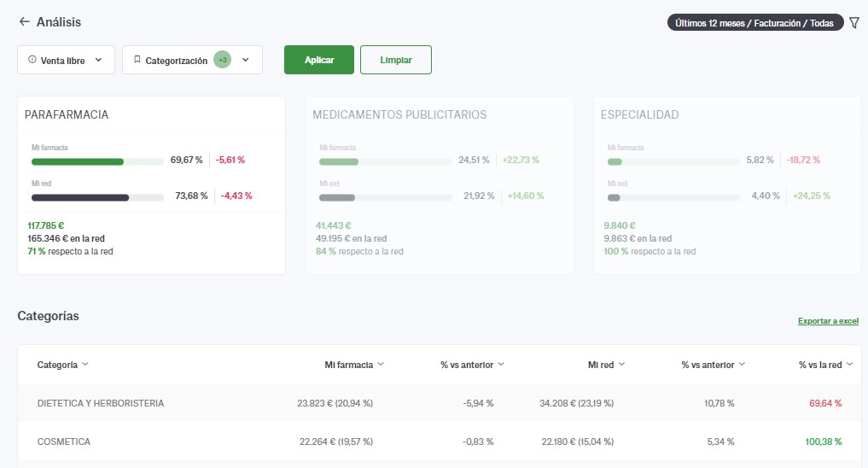Viewport: 868px width, 468px height.
Task: Click the 69,67 % value in Parafarmacia
Action: (186, 160)
